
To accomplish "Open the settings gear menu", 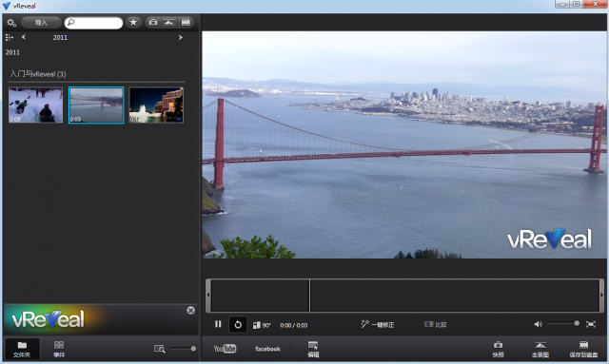I will coord(11,23).
